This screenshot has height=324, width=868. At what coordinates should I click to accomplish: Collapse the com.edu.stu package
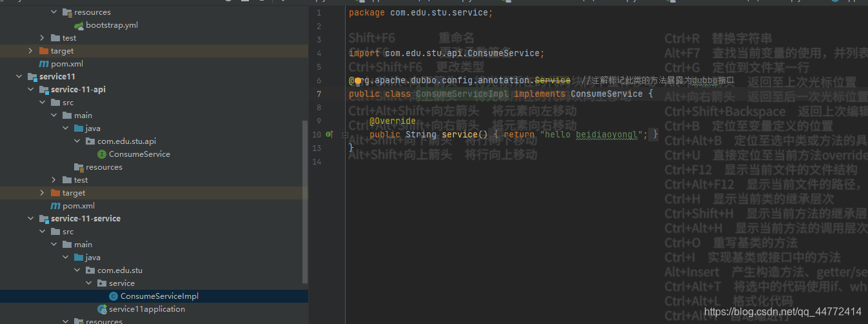77,270
